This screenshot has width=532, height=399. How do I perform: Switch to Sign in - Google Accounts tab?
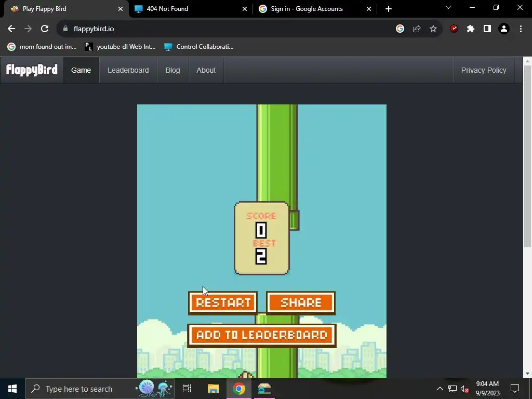[315, 9]
